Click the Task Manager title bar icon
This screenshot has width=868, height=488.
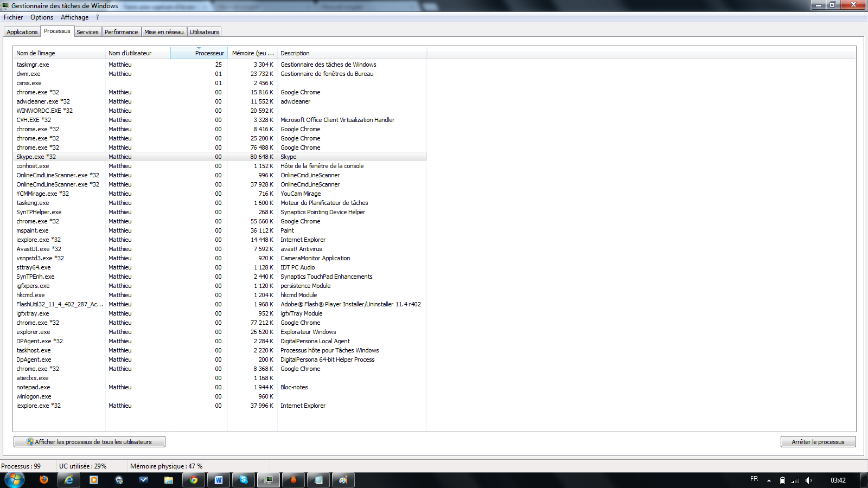(x=5, y=5)
